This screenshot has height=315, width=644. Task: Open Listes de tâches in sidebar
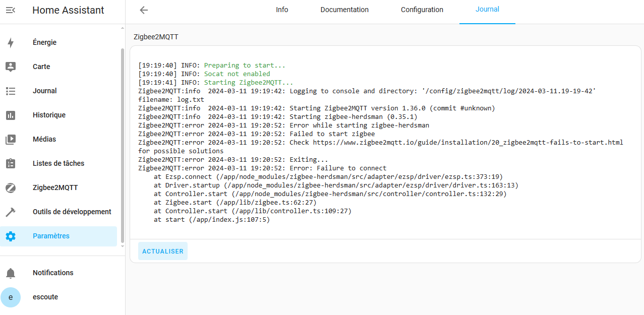58,164
